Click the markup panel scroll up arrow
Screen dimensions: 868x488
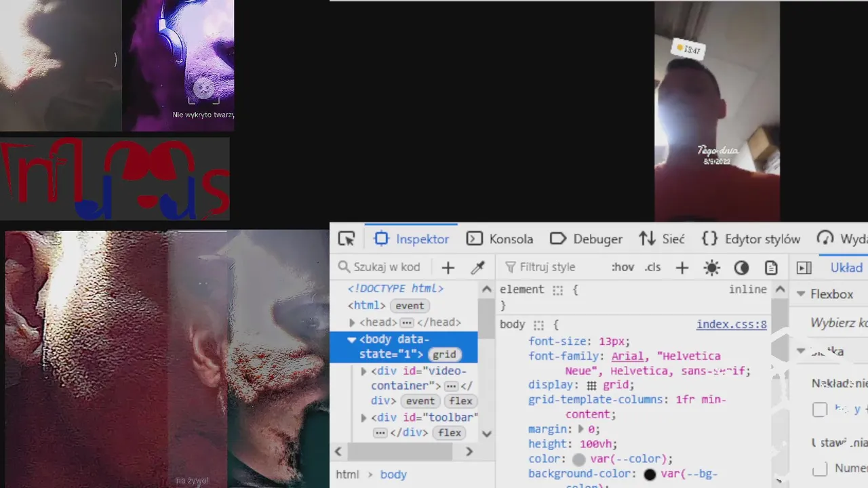click(486, 289)
